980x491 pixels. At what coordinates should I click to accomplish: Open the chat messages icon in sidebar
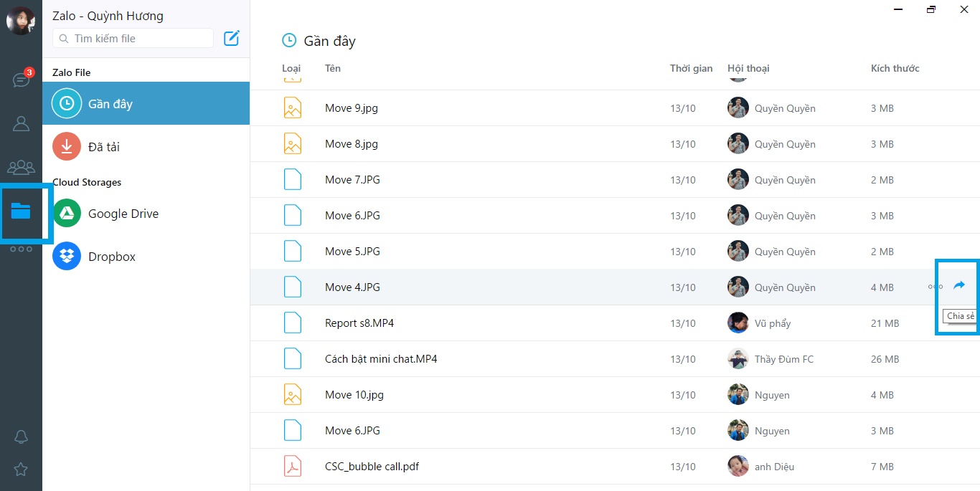tap(21, 80)
